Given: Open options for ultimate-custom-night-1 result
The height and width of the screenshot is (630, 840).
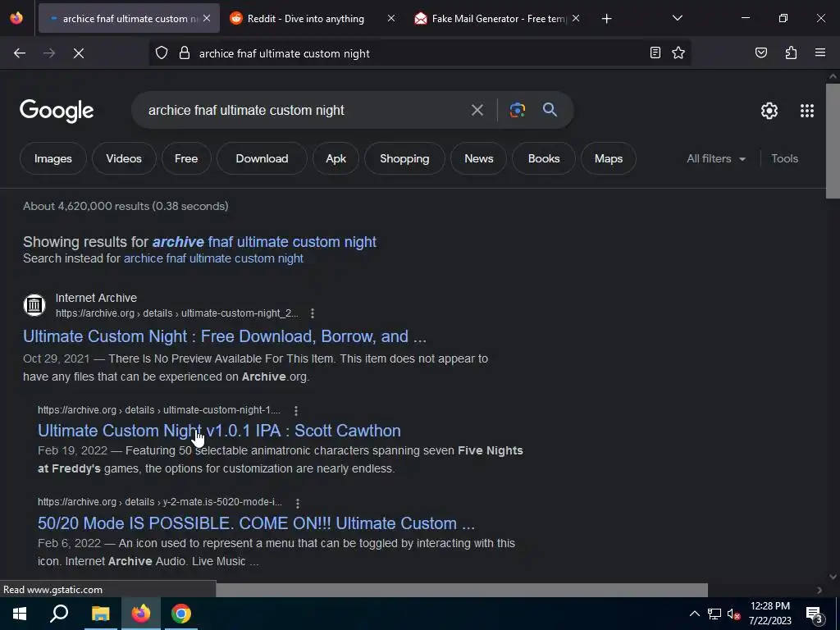Looking at the screenshot, I should 295,410.
